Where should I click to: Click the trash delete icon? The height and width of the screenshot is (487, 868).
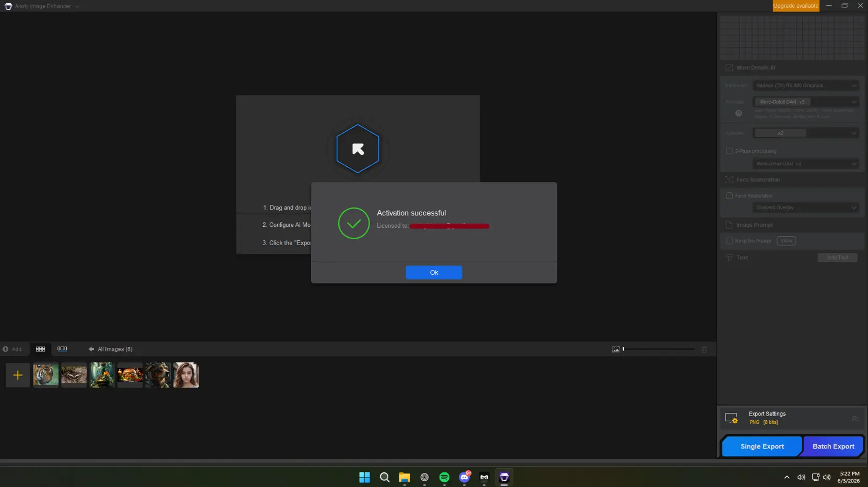tap(704, 349)
